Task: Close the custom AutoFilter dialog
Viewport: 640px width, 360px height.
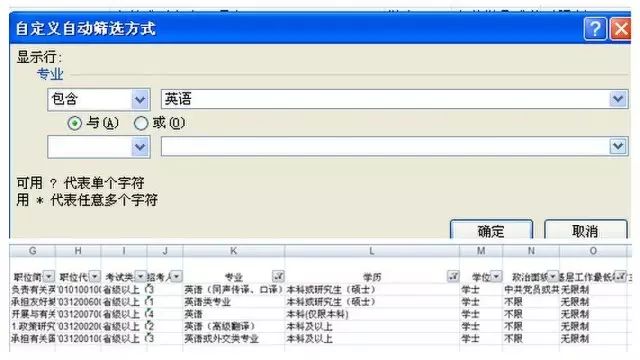Action: coord(620,29)
